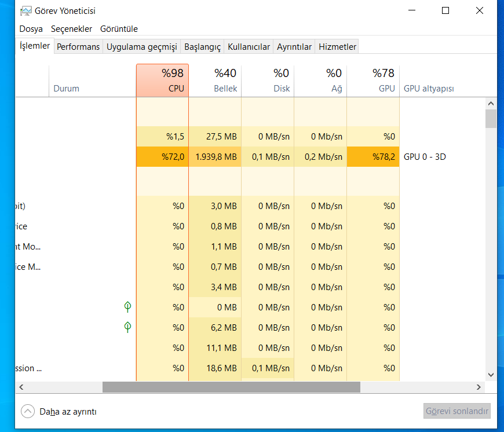Viewport: 504px width, 432px height.
Task: Open the Kullanıcılar tab
Action: tap(249, 47)
